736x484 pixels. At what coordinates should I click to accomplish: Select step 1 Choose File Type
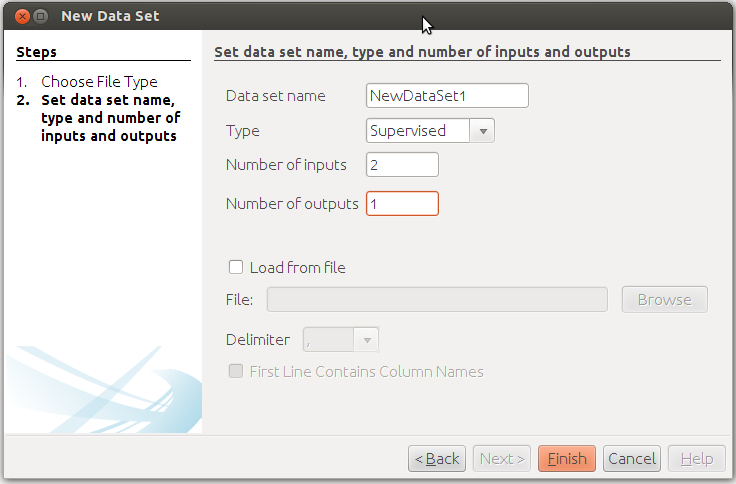(x=99, y=82)
